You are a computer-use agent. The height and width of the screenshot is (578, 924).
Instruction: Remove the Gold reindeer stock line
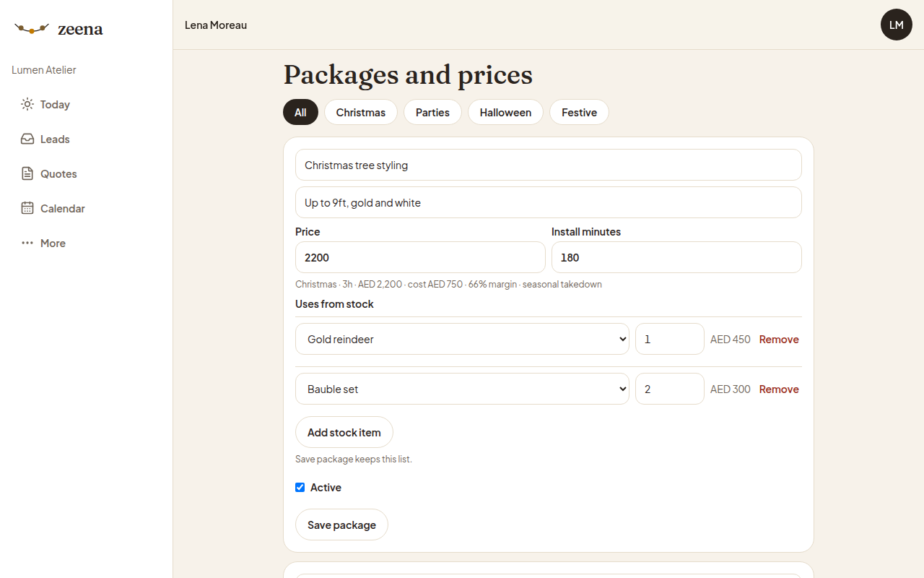[x=779, y=339]
